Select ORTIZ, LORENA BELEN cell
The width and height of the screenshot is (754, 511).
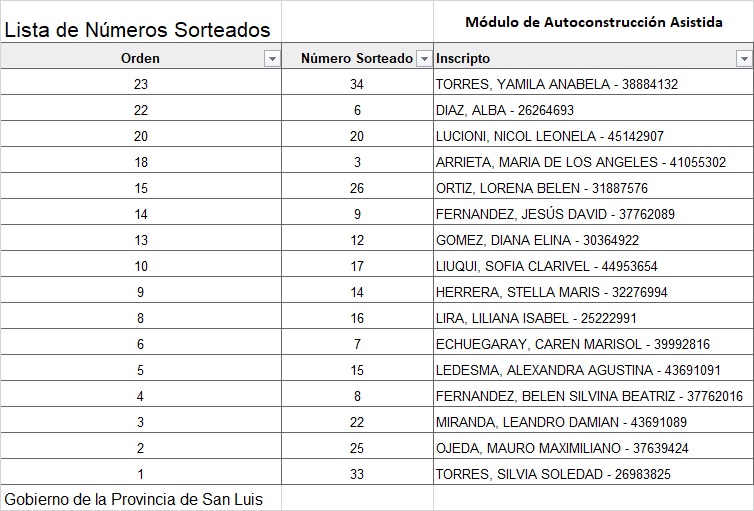coord(542,188)
